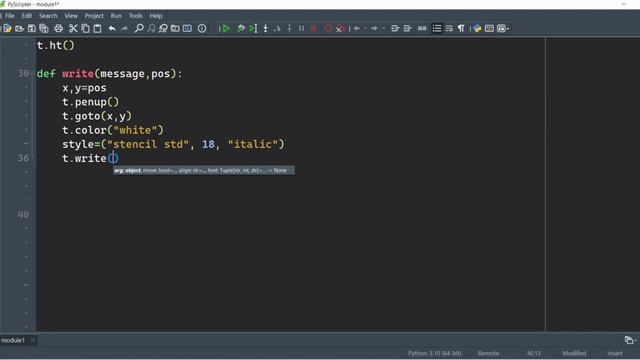The height and width of the screenshot is (360, 640).
Task: Click the word "white" in t.color
Action: pyautogui.click(x=135, y=130)
